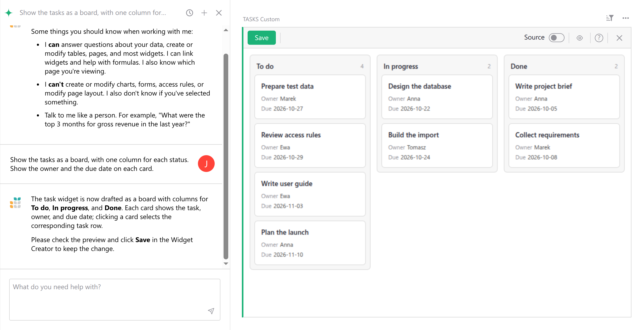Image resolution: width=644 pixels, height=330 pixels.
Task: Open widget creator help icon
Action: [x=599, y=38]
